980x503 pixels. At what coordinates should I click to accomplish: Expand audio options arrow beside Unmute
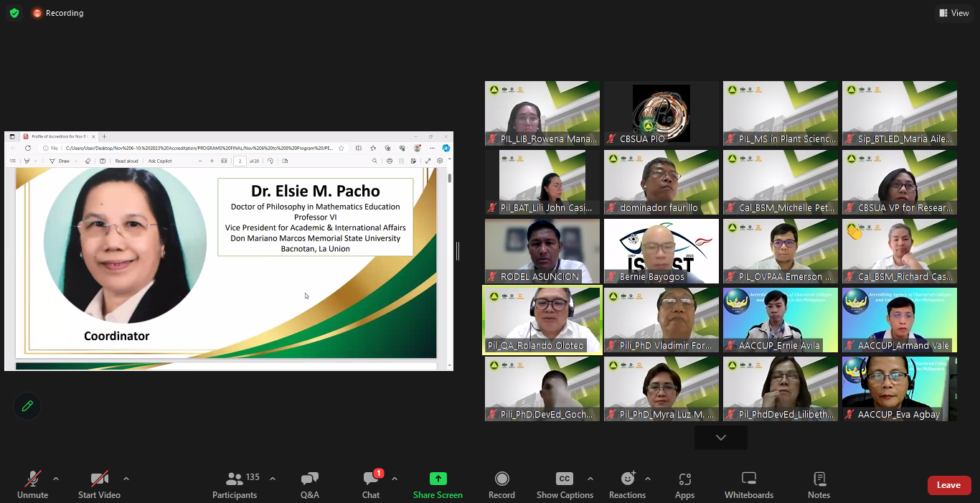[x=56, y=479]
